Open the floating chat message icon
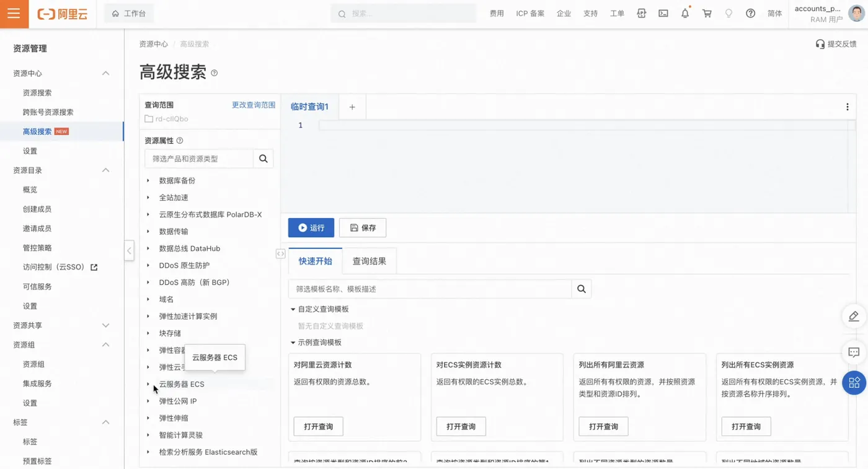The image size is (868, 469). coord(854,353)
